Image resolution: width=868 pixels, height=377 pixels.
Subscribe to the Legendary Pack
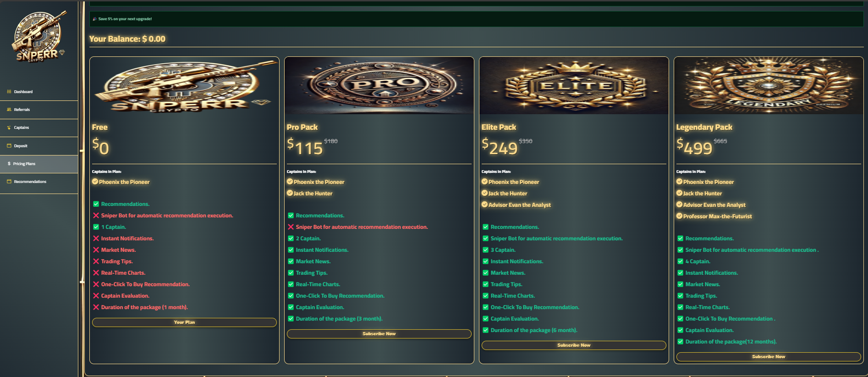tap(769, 357)
